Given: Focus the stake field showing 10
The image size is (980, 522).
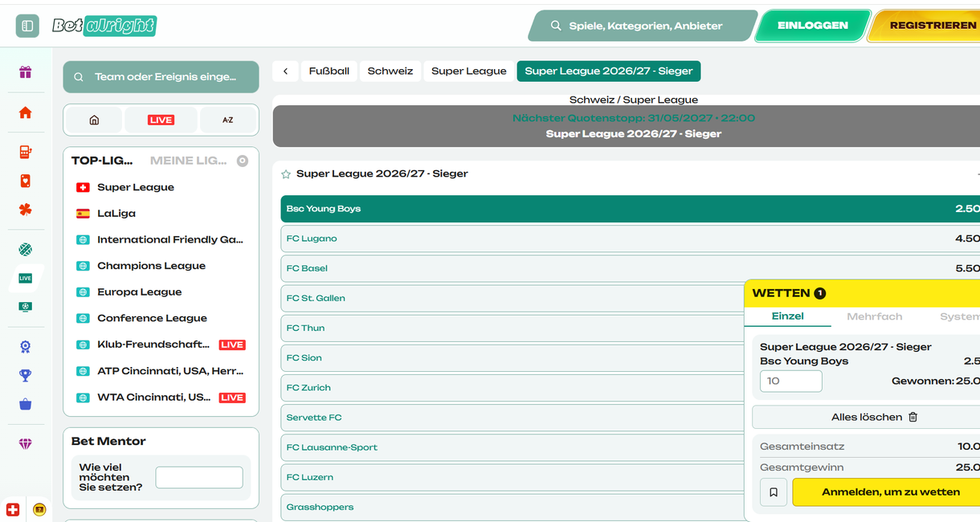Looking at the screenshot, I should (x=791, y=381).
